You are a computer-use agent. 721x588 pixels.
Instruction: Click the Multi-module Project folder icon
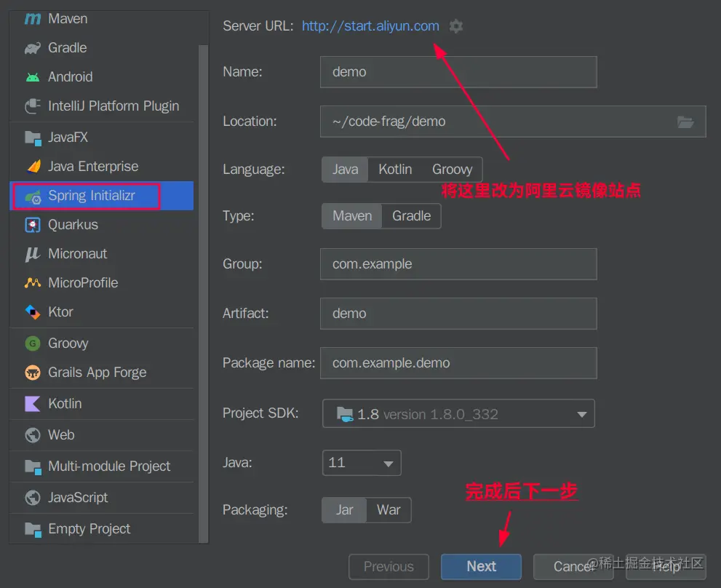point(33,466)
